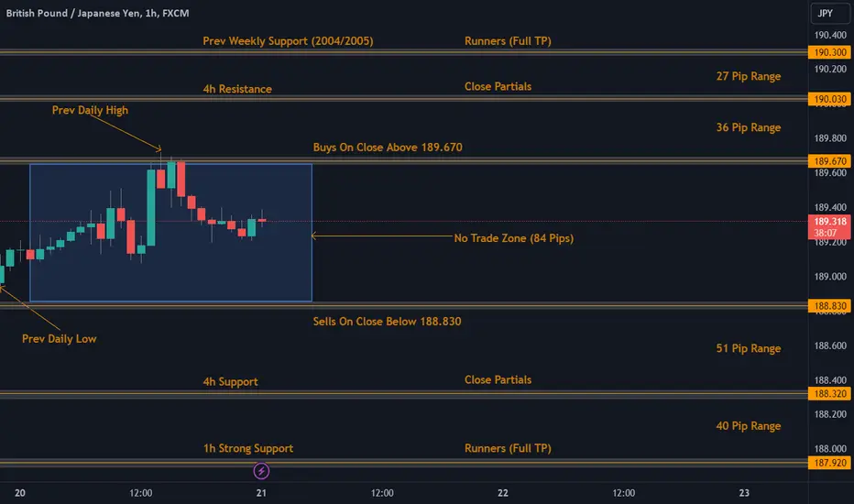The width and height of the screenshot is (854, 504).
Task: Select the Prev Daily Low annotation
Action: point(59,339)
